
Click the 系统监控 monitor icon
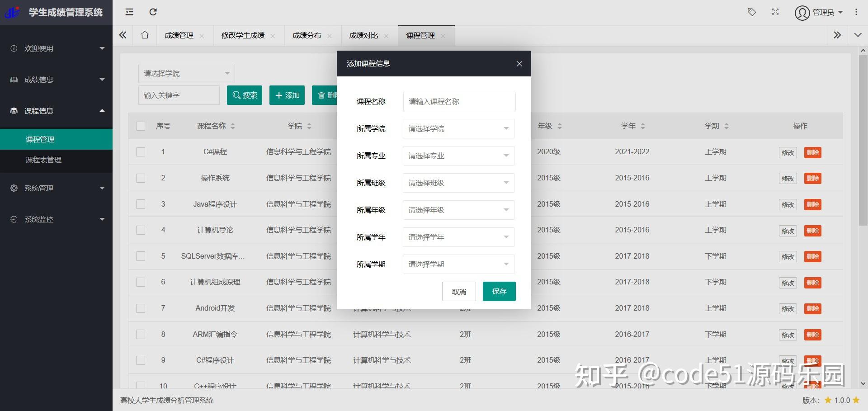[x=14, y=219]
